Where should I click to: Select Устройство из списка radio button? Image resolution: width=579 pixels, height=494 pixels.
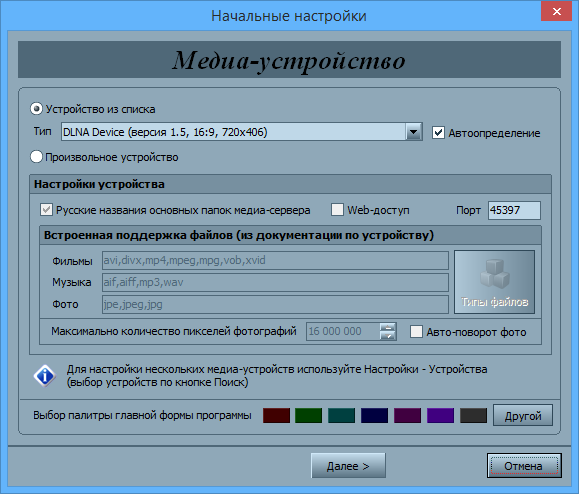(x=36, y=109)
